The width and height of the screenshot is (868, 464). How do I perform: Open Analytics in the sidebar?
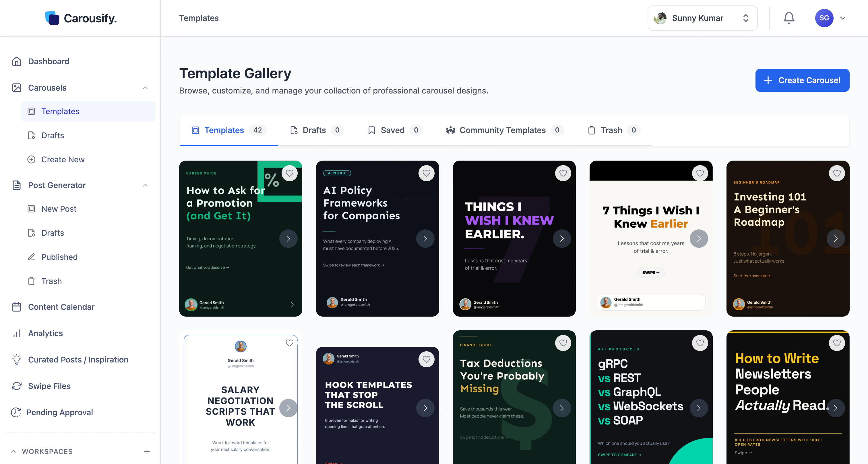45,333
